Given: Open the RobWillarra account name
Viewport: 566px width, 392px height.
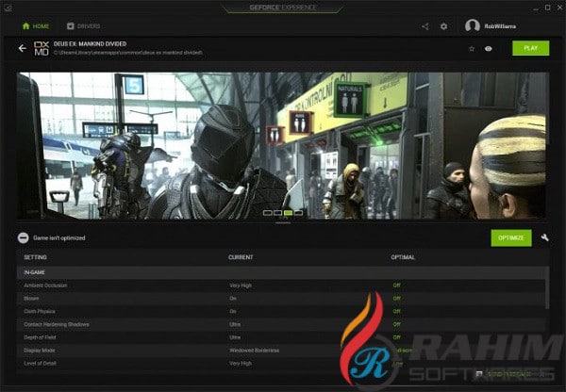Looking at the screenshot, I should [500, 26].
